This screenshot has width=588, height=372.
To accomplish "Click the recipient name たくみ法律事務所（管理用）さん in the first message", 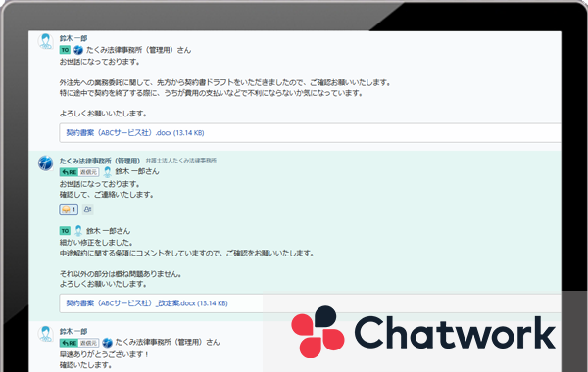I will [139, 50].
